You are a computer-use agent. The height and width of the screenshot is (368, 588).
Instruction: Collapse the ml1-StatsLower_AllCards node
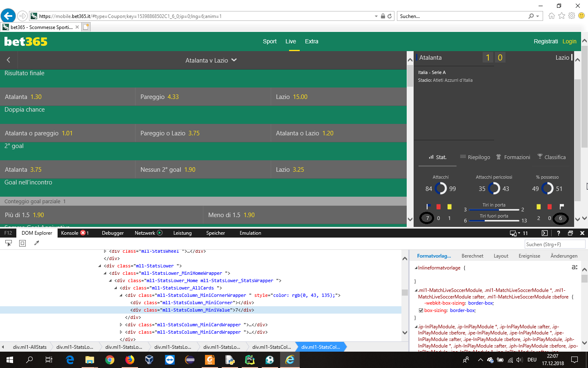[116, 288]
